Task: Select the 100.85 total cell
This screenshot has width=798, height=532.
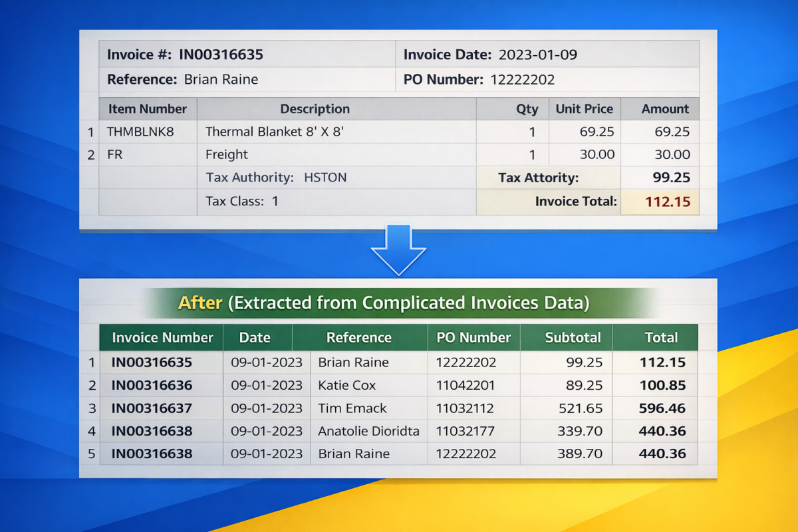Action: [x=662, y=386]
